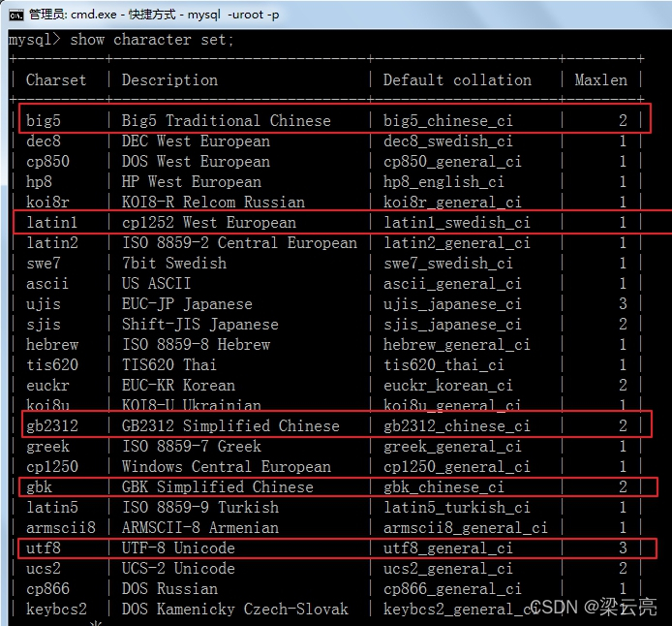Click the 'US ASCII' description
This screenshot has width=672, height=626.
click(x=157, y=284)
